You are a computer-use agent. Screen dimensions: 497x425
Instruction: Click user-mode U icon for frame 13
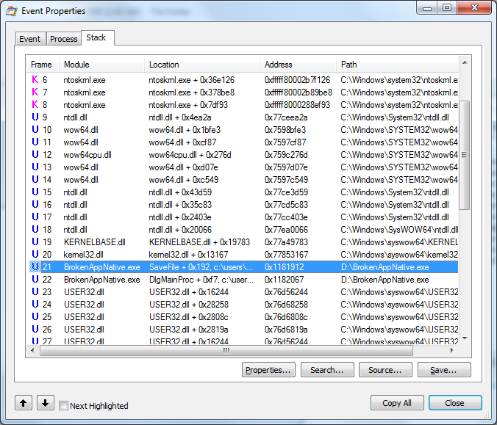(x=35, y=167)
